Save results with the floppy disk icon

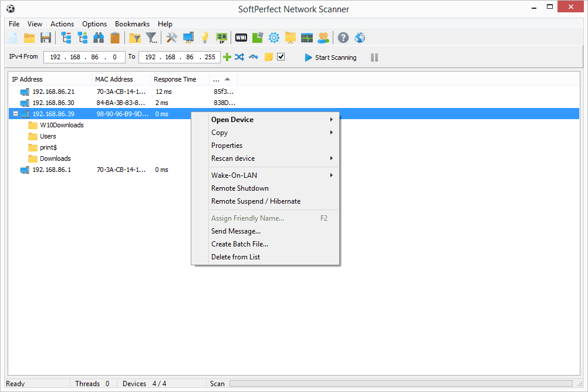coord(46,38)
